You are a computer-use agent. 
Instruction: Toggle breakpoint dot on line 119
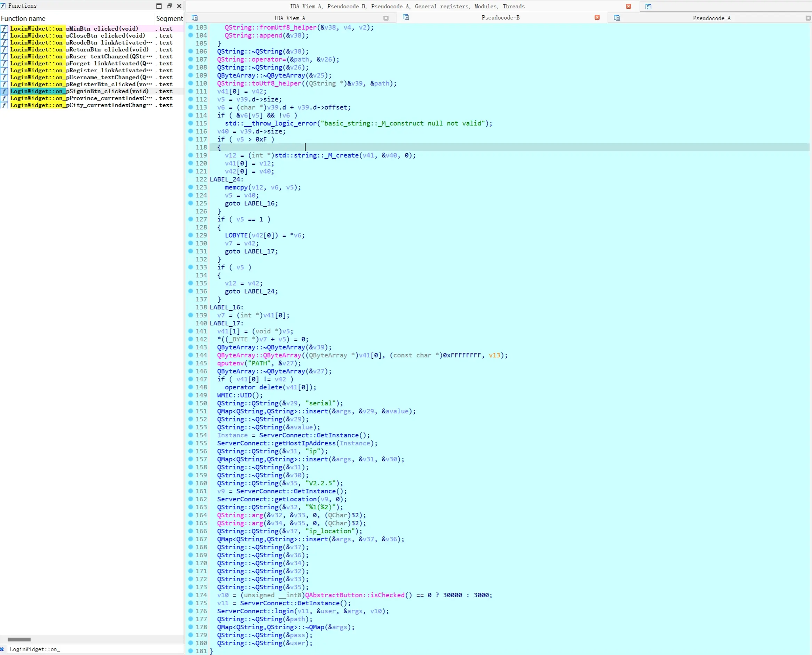click(191, 155)
